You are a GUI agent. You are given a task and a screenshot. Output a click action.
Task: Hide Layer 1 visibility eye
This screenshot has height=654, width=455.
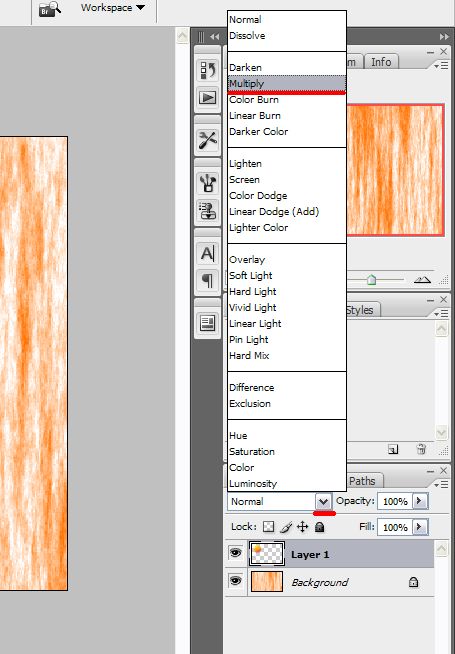click(236, 553)
